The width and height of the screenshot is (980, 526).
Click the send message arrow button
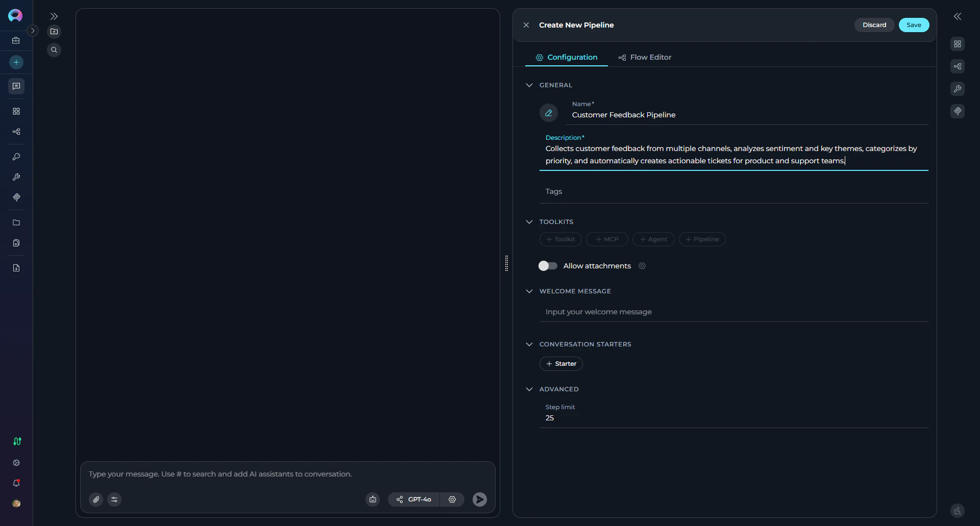tap(479, 499)
